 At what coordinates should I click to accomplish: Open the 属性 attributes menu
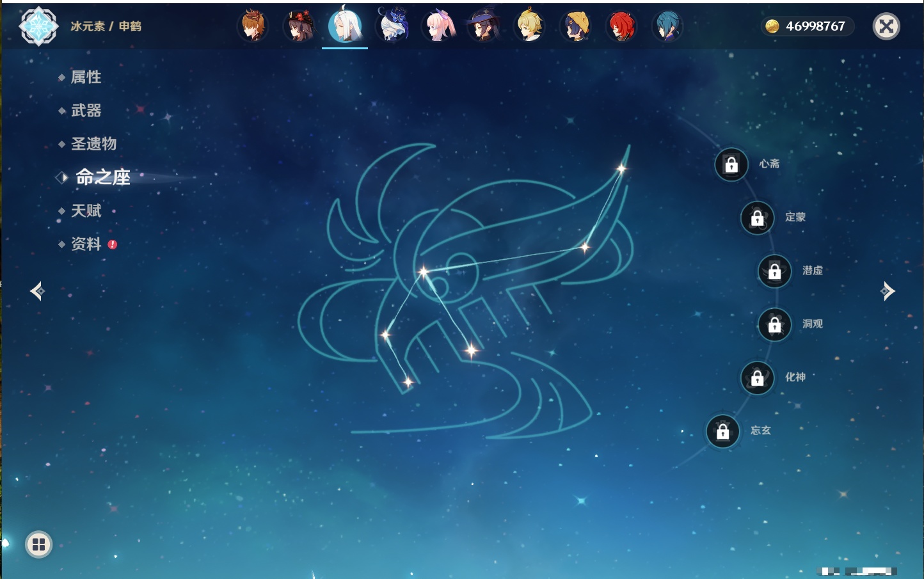coord(86,77)
